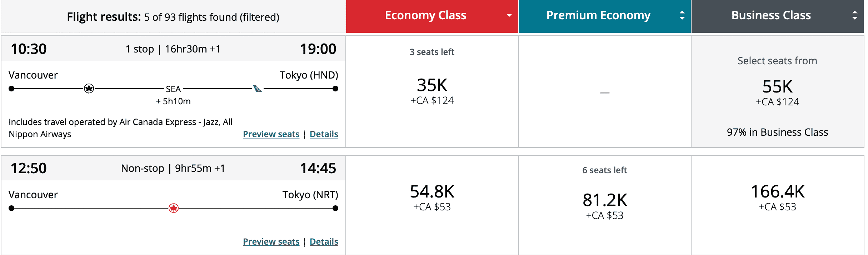
Task: Open Details for the 10:30 one-stop flight
Action: point(324,134)
